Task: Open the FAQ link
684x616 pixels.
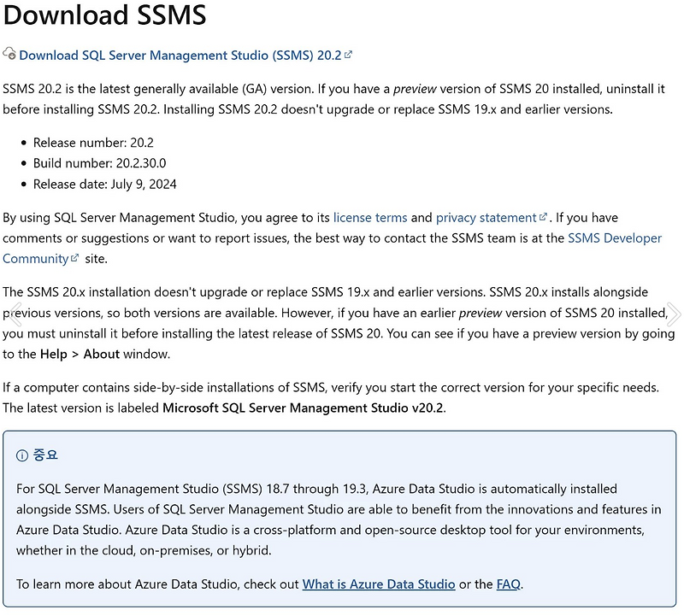Action: click(x=508, y=584)
